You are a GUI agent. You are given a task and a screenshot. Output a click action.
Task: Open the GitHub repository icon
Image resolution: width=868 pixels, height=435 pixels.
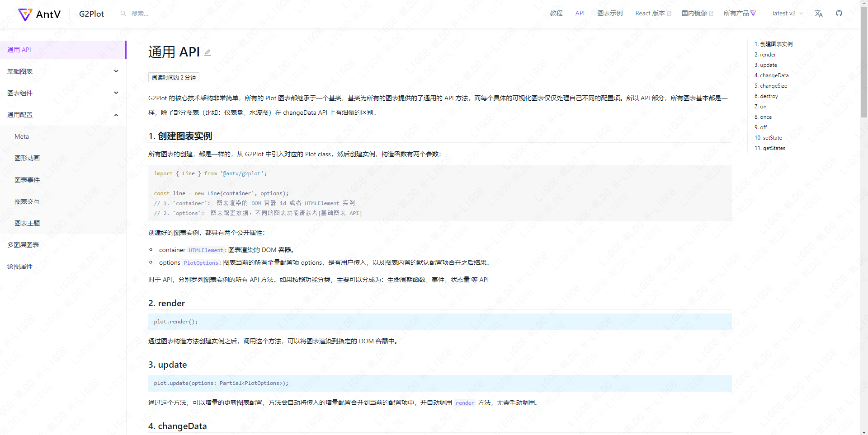[839, 14]
